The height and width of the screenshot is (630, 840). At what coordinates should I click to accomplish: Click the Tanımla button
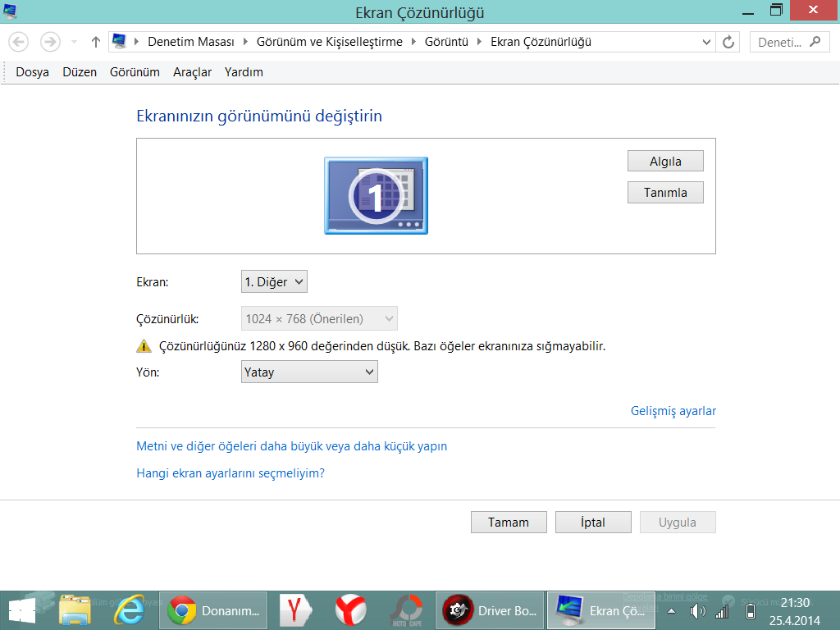pos(665,193)
